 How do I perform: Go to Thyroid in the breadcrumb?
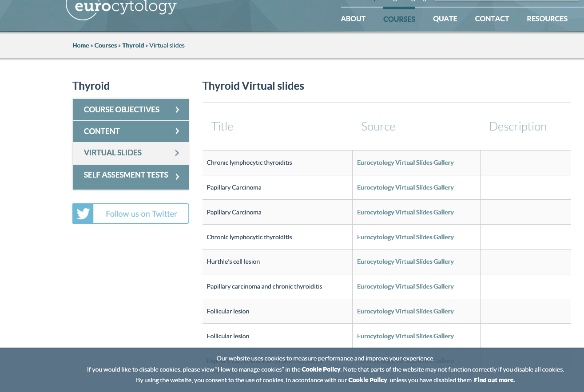(133, 45)
